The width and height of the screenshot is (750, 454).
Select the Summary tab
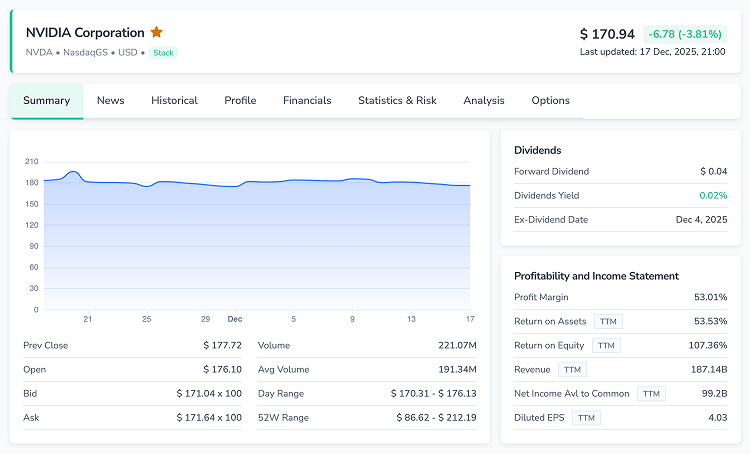coord(47,100)
